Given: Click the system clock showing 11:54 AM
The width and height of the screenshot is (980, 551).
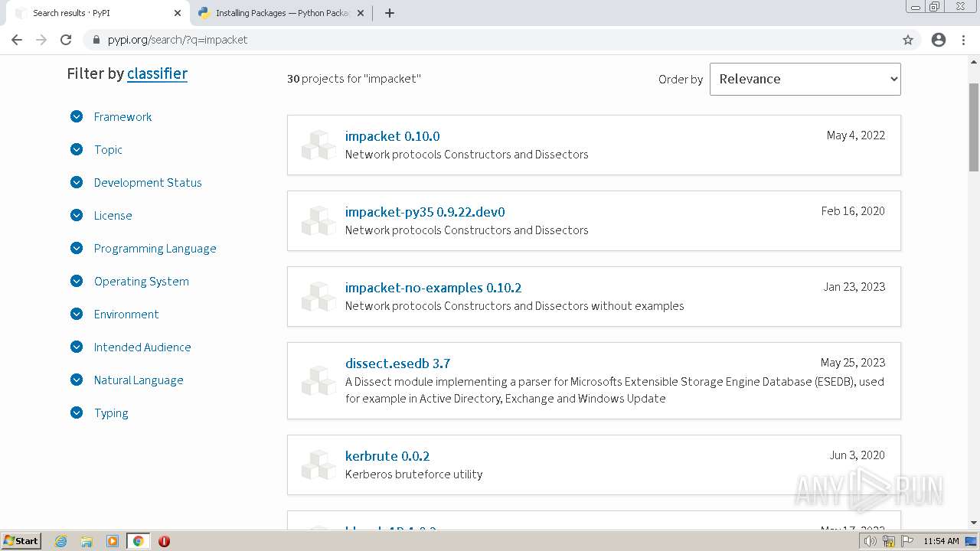Looking at the screenshot, I should pyautogui.click(x=941, y=541).
